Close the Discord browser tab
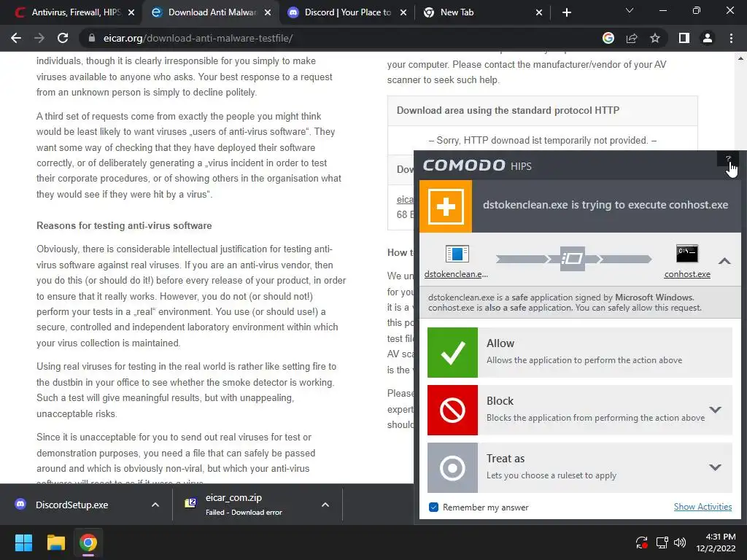747x560 pixels. (x=403, y=12)
